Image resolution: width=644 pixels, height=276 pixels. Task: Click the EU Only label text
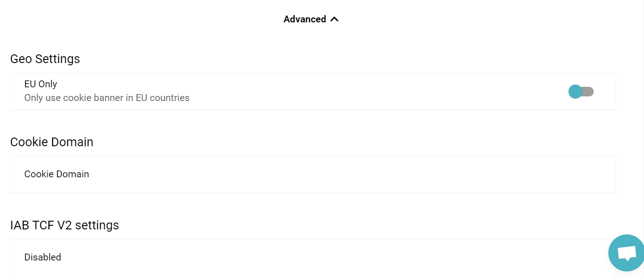pyautogui.click(x=41, y=84)
